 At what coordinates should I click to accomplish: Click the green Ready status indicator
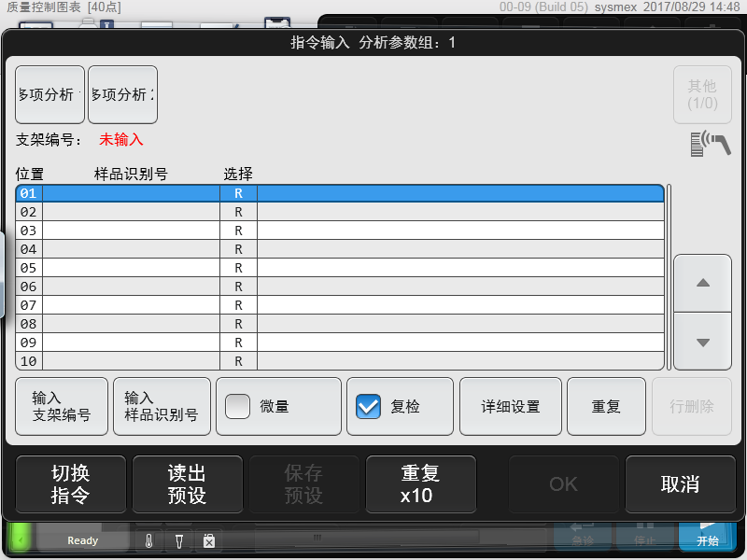click(x=82, y=540)
